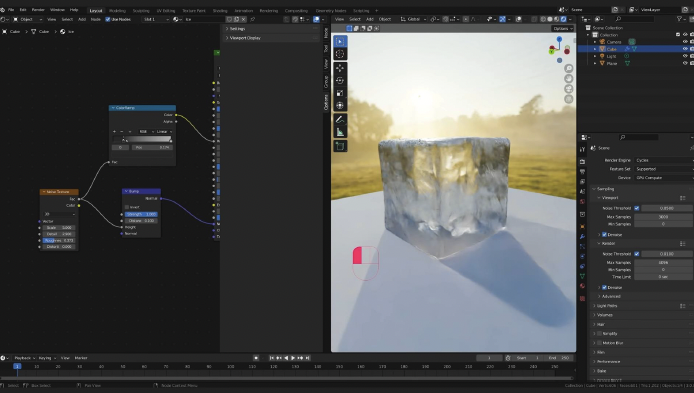
Task: Choose the Move tool in the viewport
Action: 340,68
